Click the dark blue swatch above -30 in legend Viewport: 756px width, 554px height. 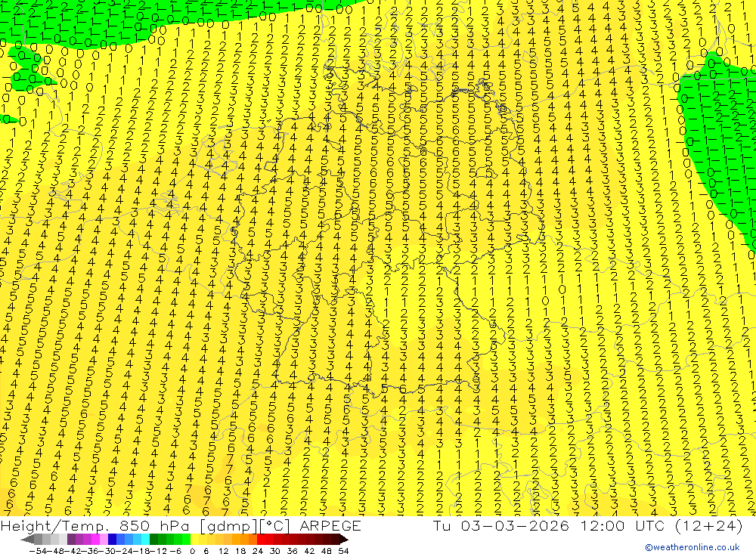(112, 539)
